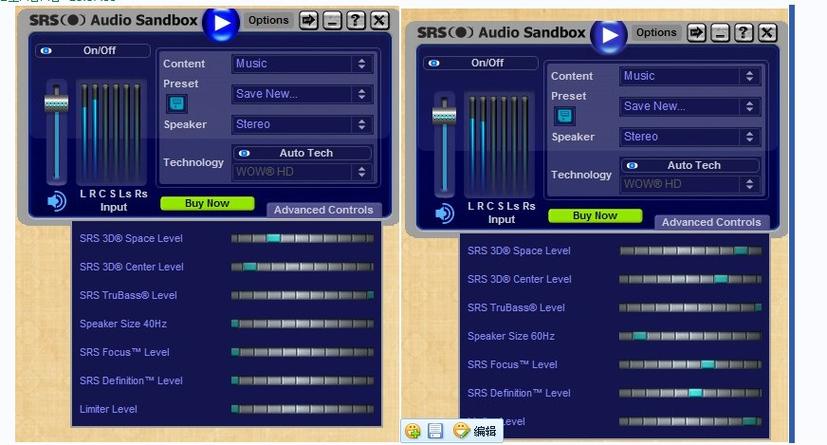
Task: Play audio in left Audio Sandbox window
Action: click(x=220, y=23)
